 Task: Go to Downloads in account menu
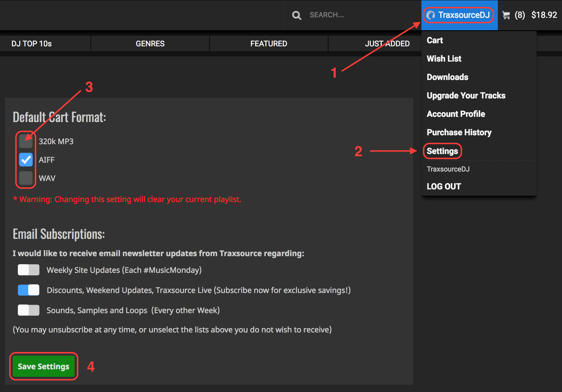(447, 77)
